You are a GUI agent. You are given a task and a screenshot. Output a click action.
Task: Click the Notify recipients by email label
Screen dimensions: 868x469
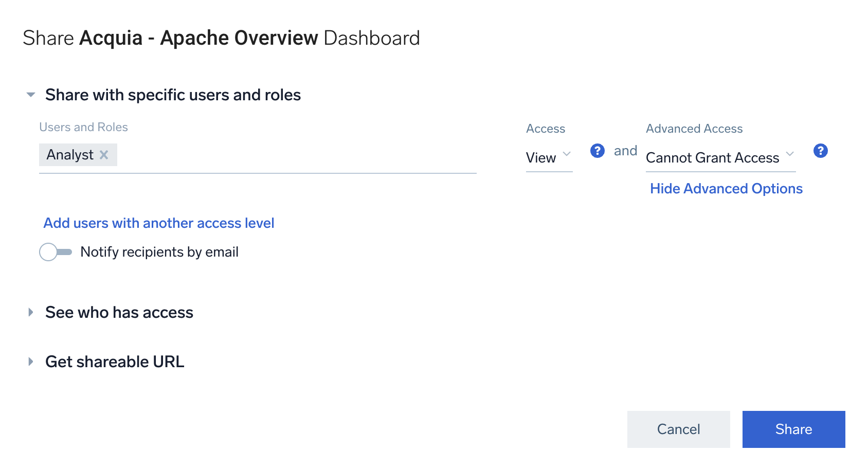(x=159, y=252)
